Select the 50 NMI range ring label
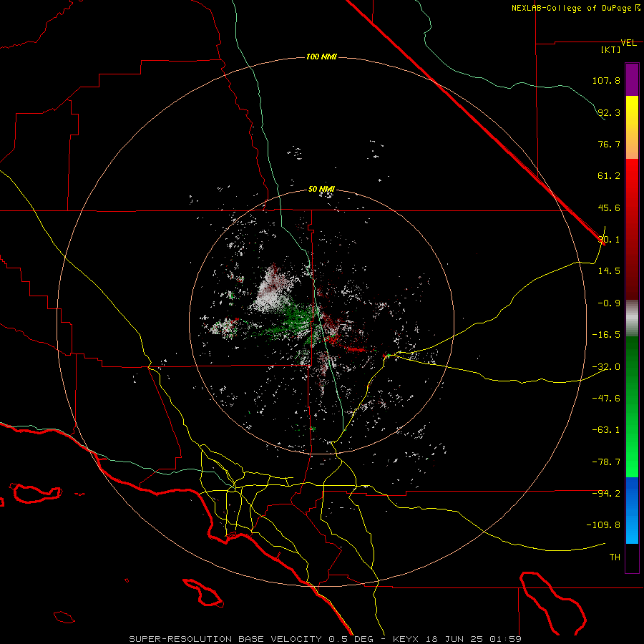 (x=321, y=190)
